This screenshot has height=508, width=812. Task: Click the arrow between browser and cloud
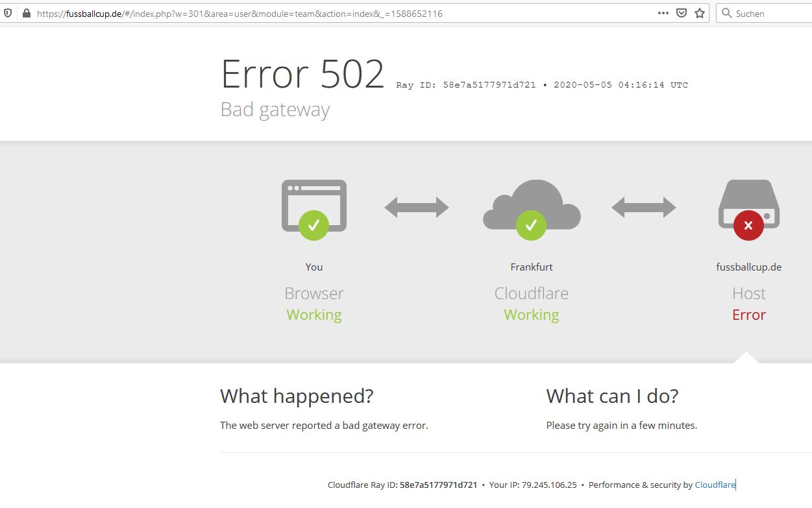point(417,208)
